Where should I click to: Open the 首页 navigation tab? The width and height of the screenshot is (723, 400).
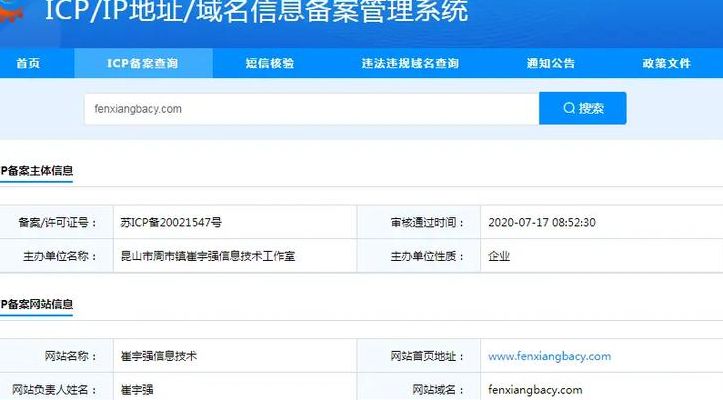coord(28,63)
